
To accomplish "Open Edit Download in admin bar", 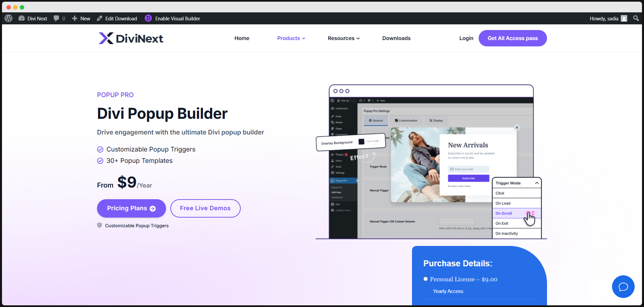I will (117, 18).
